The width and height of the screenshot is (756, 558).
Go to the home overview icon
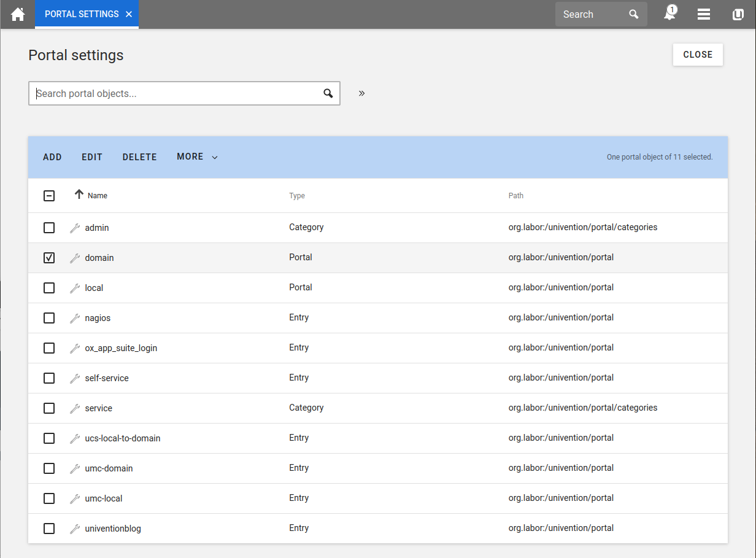[18, 14]
